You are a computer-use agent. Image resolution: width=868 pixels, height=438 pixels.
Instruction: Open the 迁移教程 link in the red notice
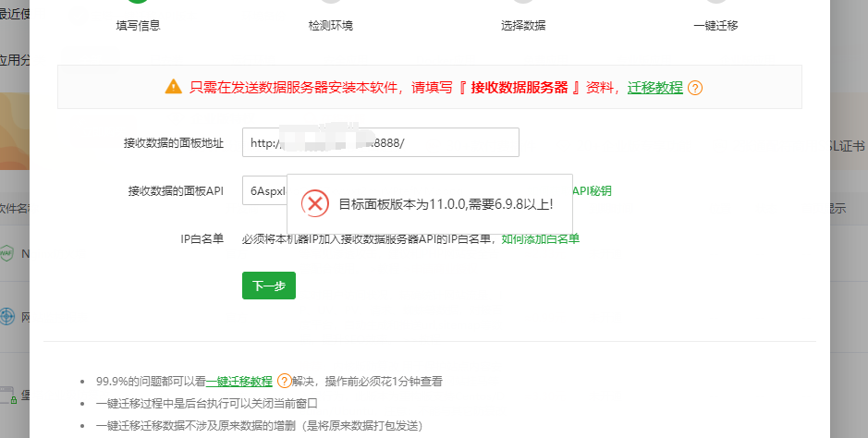click(x=654, y=88)
